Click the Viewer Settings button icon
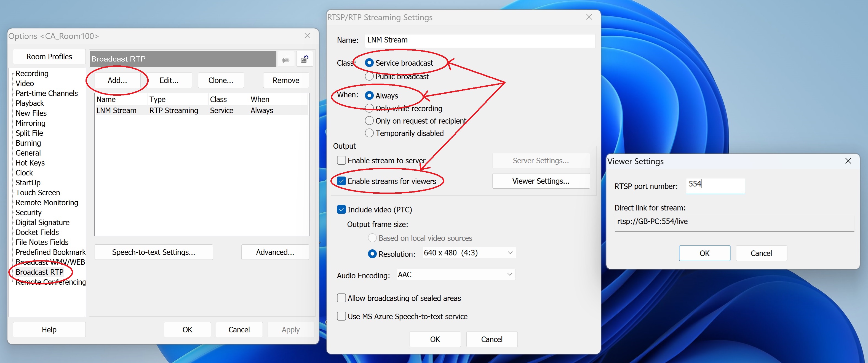Screen dimensions: 868x363 (540, 180)
